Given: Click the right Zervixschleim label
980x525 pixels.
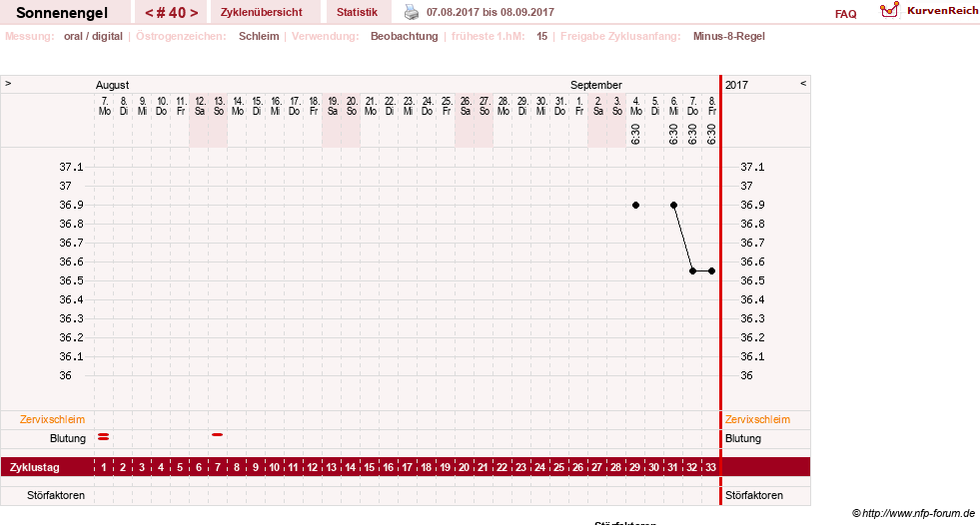Looking at the screenshot, I should click(757, 419).
